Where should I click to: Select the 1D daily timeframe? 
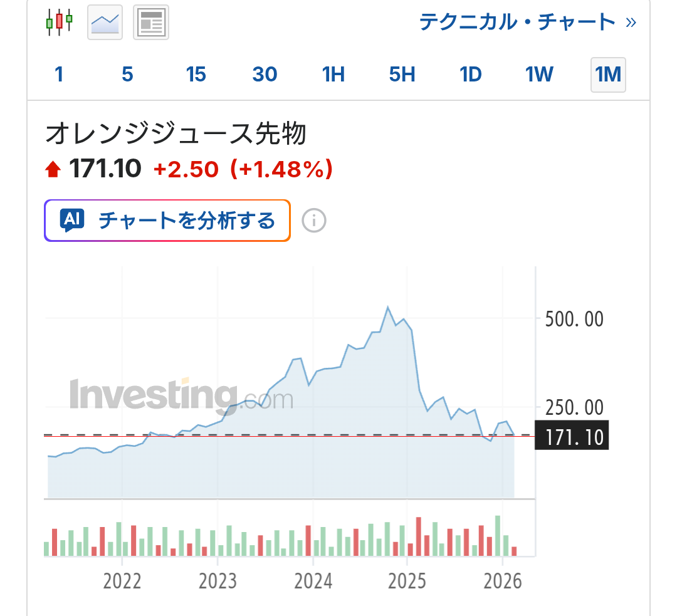click(471, 75)
